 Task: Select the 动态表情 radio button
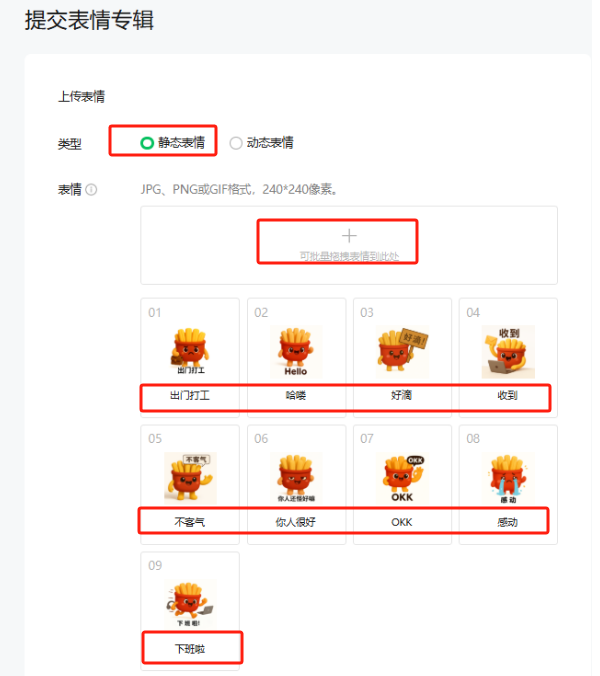point(236,143)
